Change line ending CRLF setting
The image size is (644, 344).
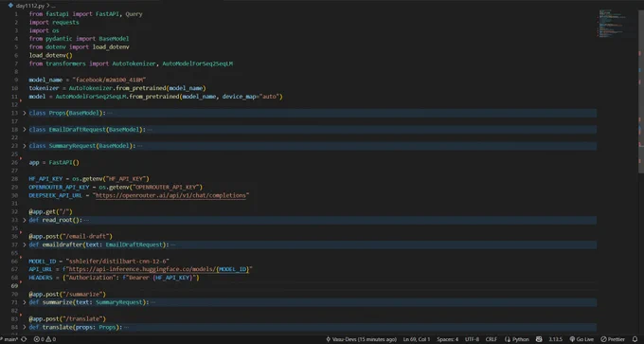492,339
